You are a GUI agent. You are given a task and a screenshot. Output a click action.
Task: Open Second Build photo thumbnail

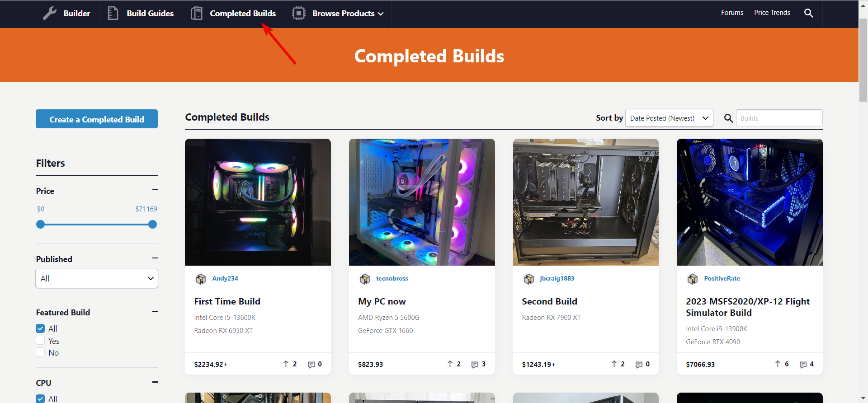pos(586,202)
